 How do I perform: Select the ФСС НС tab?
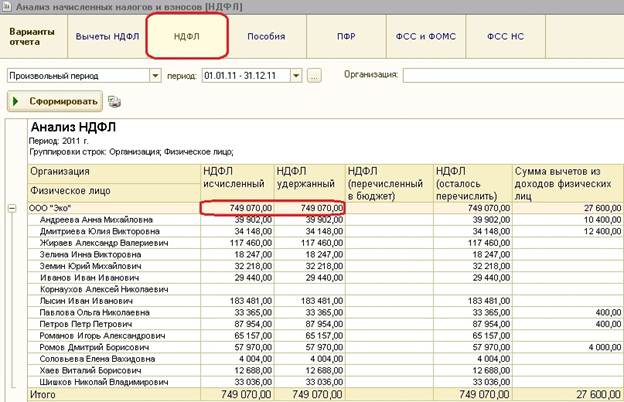click(x=506, y=36)
